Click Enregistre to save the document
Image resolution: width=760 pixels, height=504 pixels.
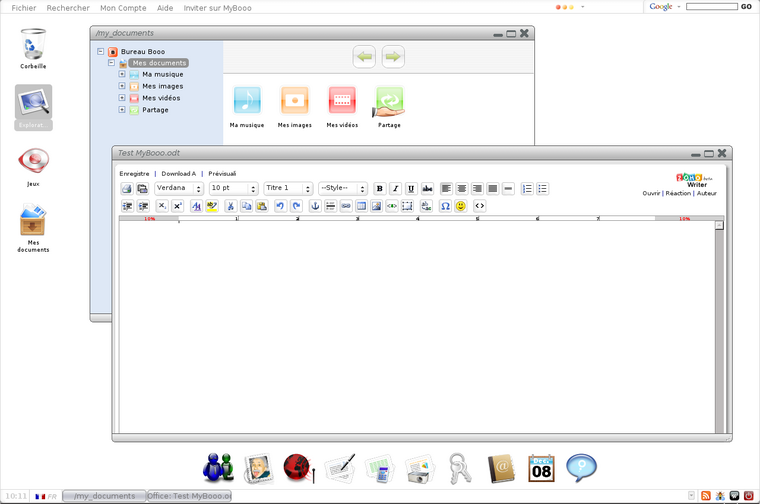134,173
